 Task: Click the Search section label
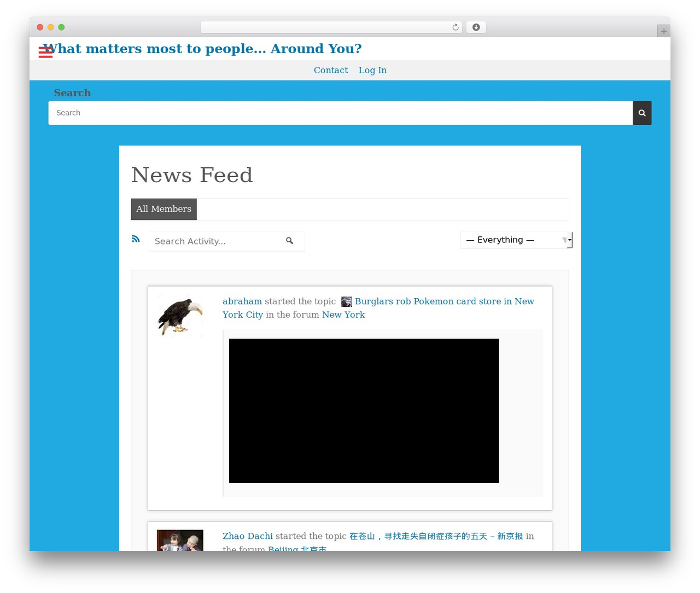click(x=72, y=93)
